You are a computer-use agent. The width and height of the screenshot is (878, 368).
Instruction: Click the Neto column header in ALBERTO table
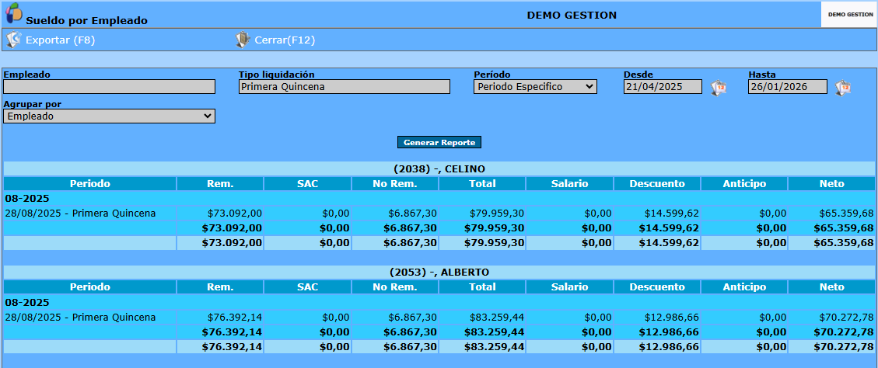click(x=832, y=287)
